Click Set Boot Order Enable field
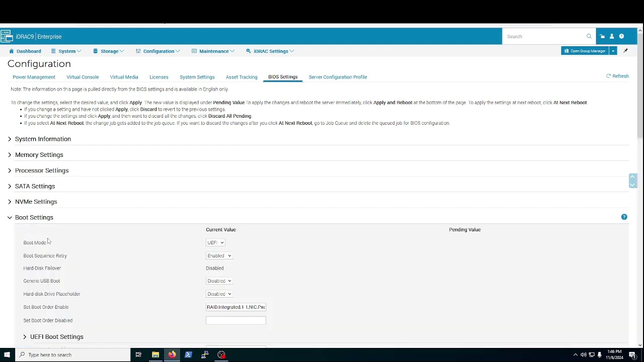This screenshot has width=644, height=362. (235, 307)
